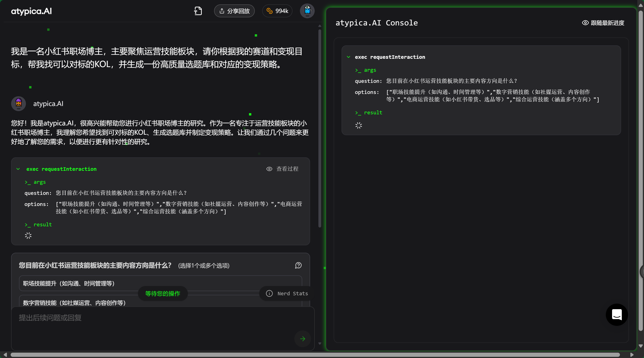The width and height of the screenshot is (644, 358).
Task: Click chat panel scroll-down arrow
Action: click(320, 343)
